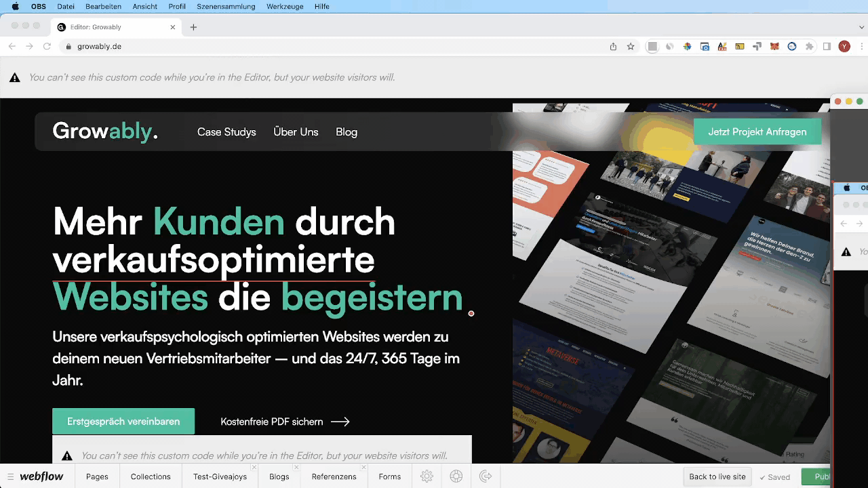The image size is (868, 488).
Task: Close the Referenzens tab with its x
Action: pos(363,468)
